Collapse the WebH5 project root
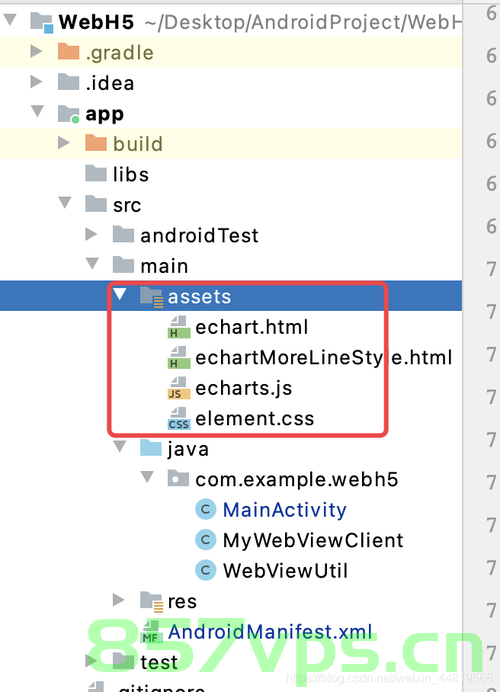The image size is (500, 692). coord(10,19)
